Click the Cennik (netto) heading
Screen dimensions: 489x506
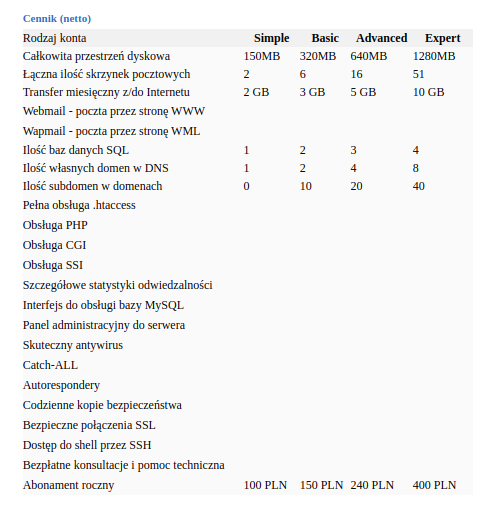(57, 18)
